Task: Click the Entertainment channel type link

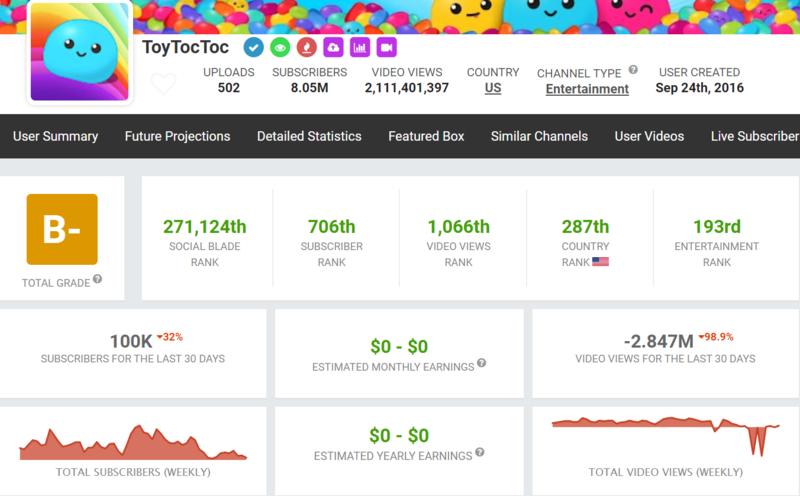Action: [587, 89]
